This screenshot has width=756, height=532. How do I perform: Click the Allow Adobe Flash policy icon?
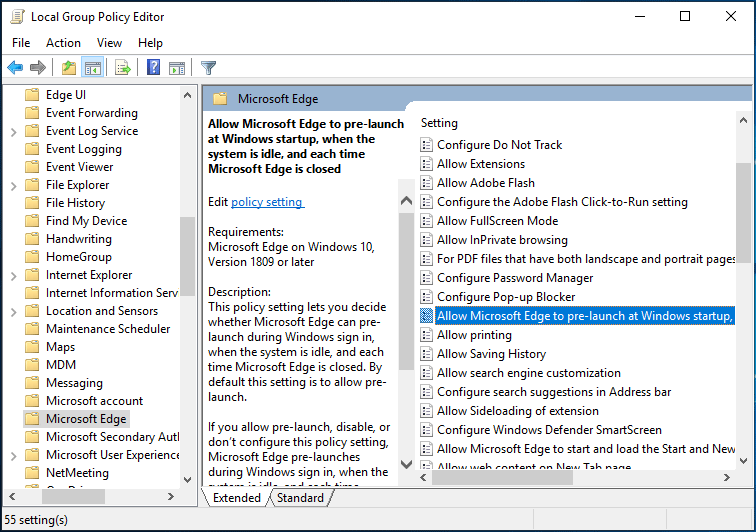coord(426,183)
